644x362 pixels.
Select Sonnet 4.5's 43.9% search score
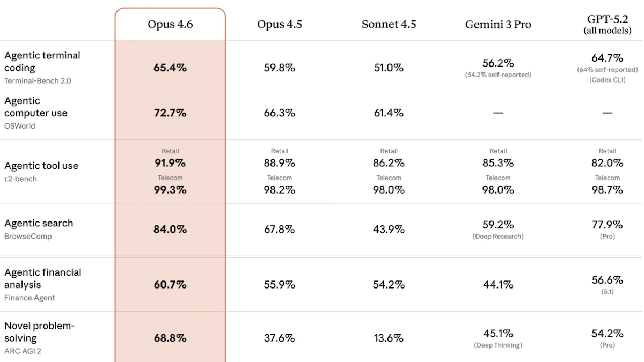(389, 230)
